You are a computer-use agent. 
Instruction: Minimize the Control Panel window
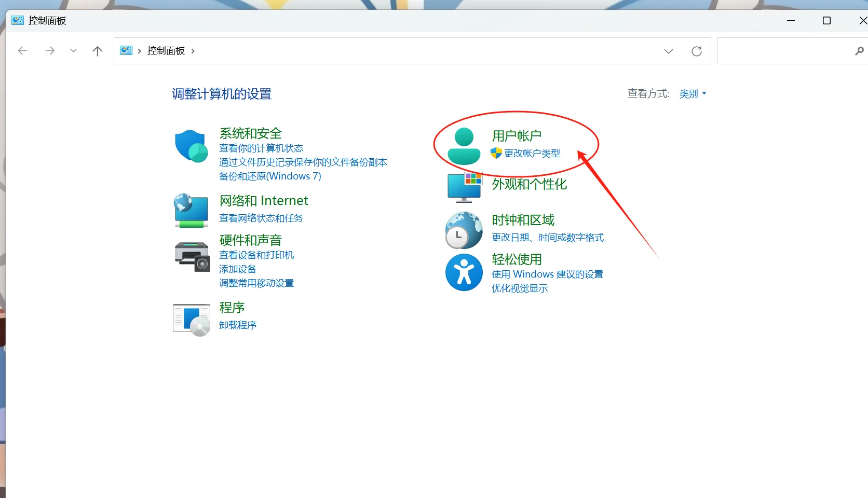point(791,20)
